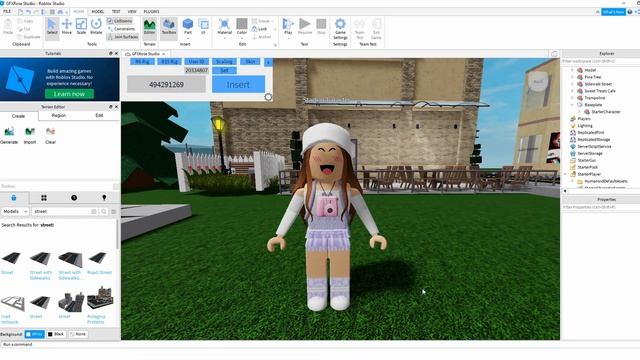This screenshot has width=640, height=360.
Task: Collapse the StarterPlayer node
Action: click(566, 174)
